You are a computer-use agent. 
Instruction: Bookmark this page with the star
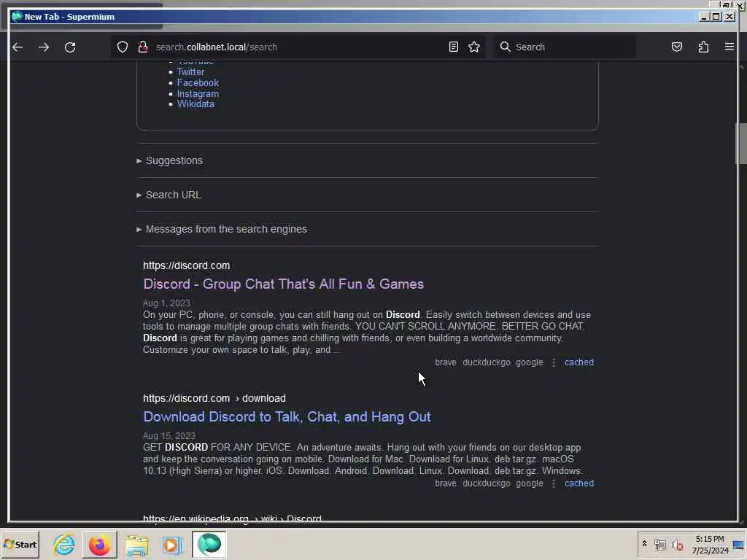click(474, 47)
